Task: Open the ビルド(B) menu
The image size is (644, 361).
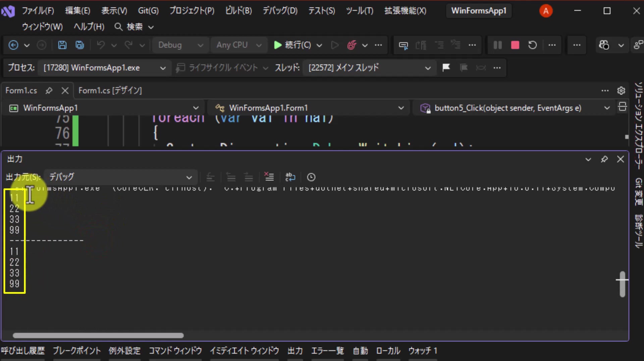Action: [x=238, y=11]
